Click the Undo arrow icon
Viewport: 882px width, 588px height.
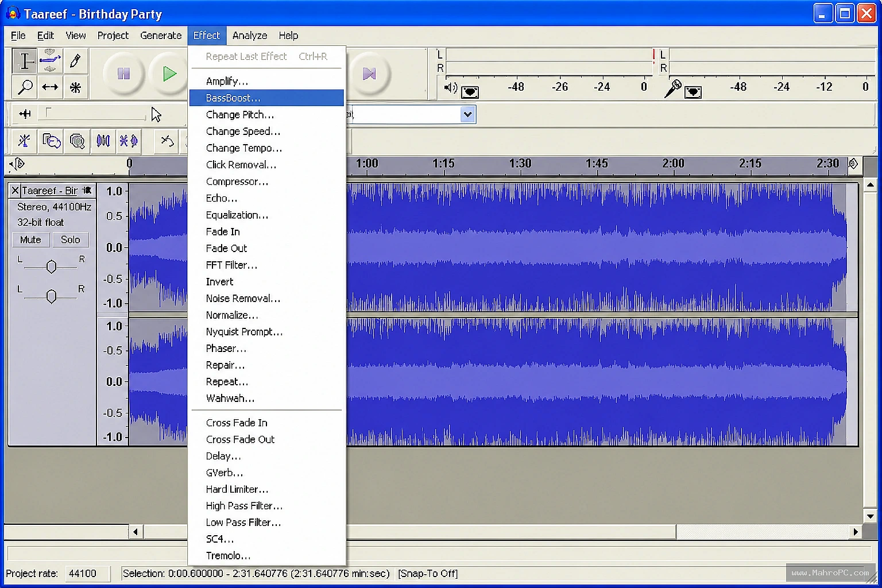pos(167,141)
